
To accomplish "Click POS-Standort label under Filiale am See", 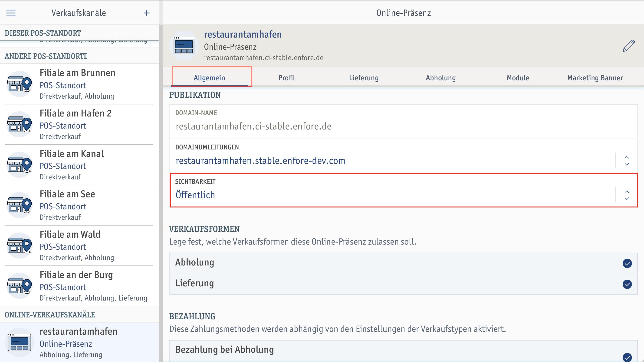I will (x=63, y=207).
